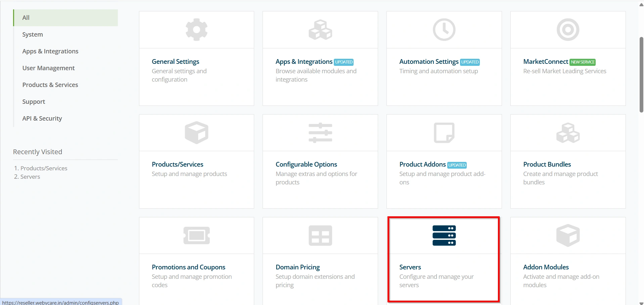Screen dimensions: 644x305
Task: Choose the Support sidebar category
Action: 66,102
